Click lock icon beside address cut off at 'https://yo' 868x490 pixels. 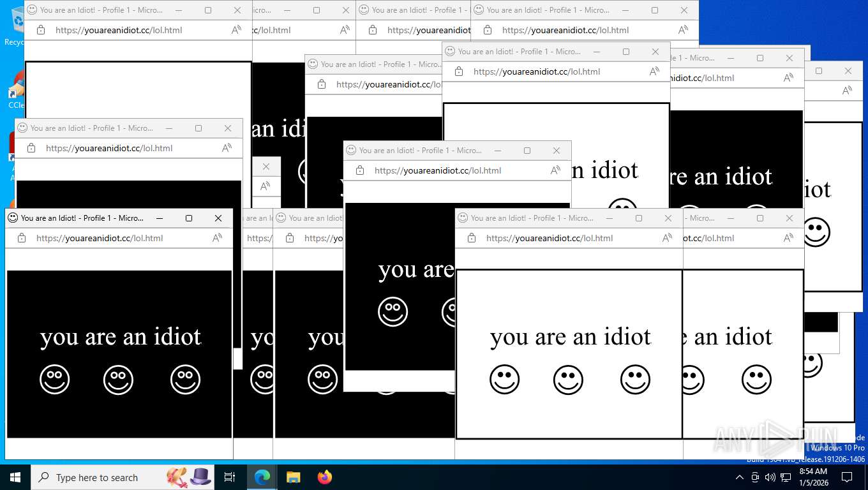point(290,238)
